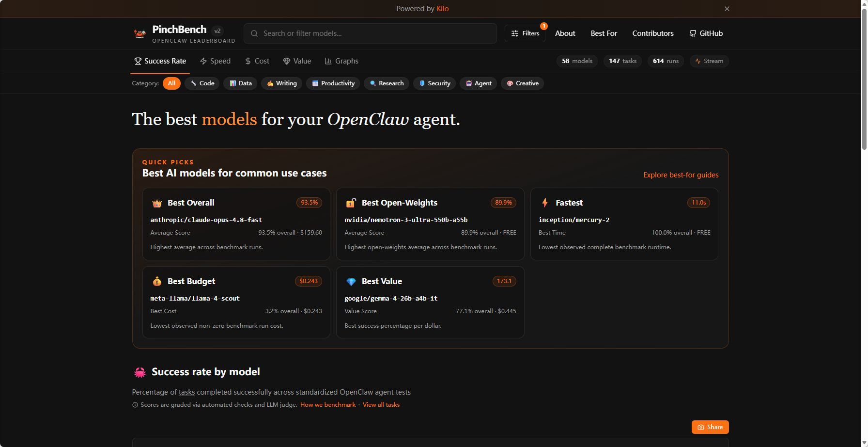The image size is (868, 447).
Task: Select the All category filter
Action: tap(171, 83)
